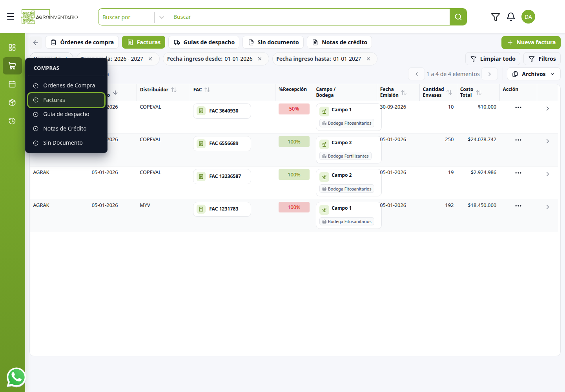This screenshot has width=565, height=392.
Task: Click the search magnifier button
Action: [x=458, y=17]
